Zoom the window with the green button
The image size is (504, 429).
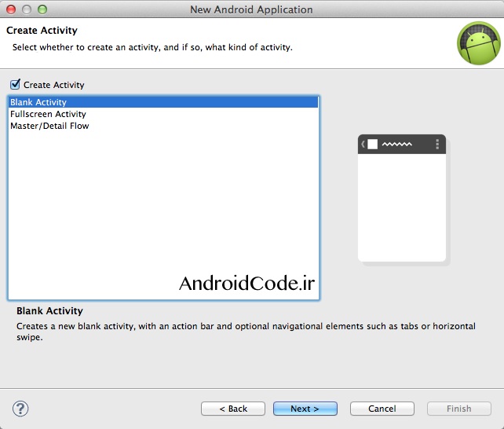pos(42,9)
